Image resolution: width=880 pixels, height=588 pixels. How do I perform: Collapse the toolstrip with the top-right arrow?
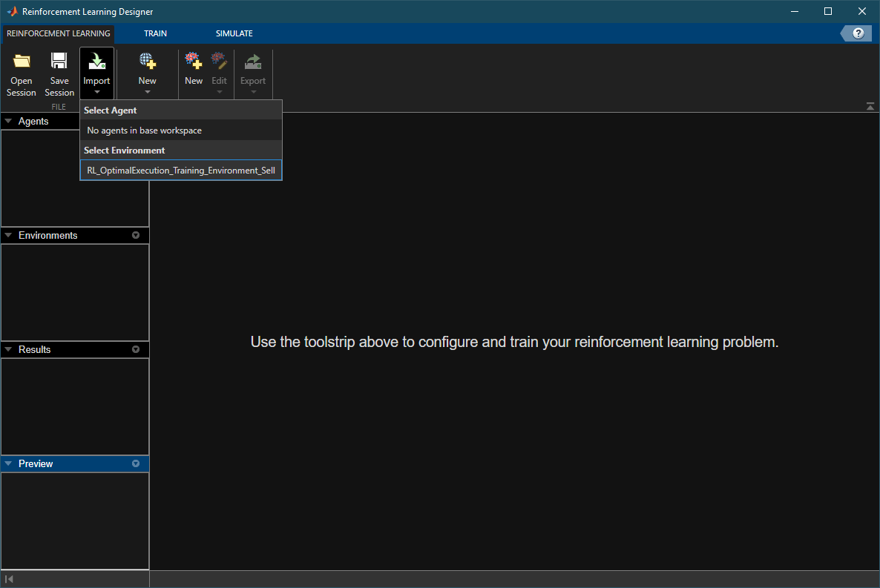pyautogui.click(x=870, y=106)
